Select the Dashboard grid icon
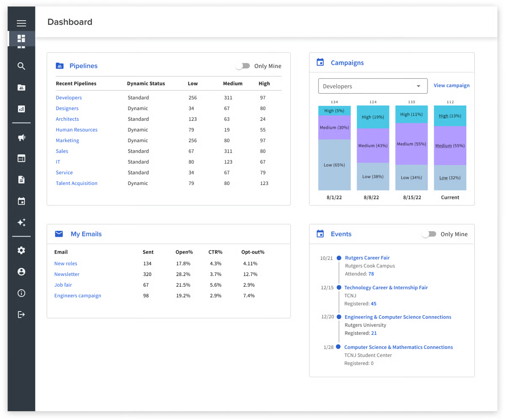The image size is (505, 420). point(21,38)
